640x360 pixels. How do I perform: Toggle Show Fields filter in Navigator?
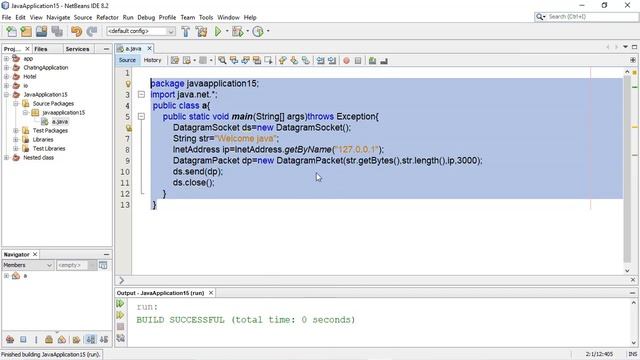23,339
